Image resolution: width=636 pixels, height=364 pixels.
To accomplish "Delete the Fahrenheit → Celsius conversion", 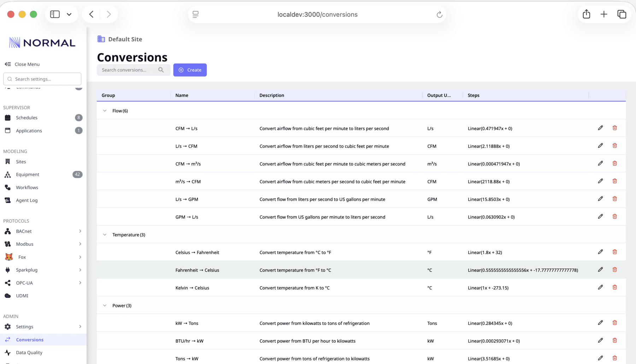I will click(x=615, y=270).
